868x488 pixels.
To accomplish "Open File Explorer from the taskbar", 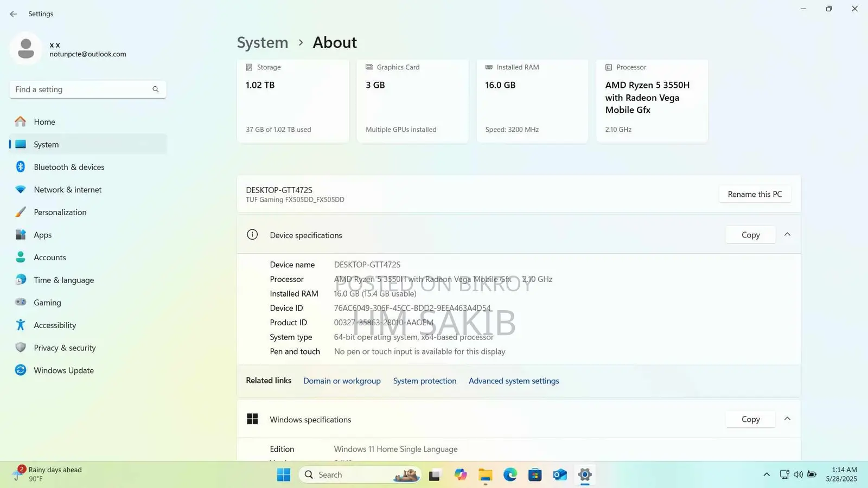I will (485, 475).
